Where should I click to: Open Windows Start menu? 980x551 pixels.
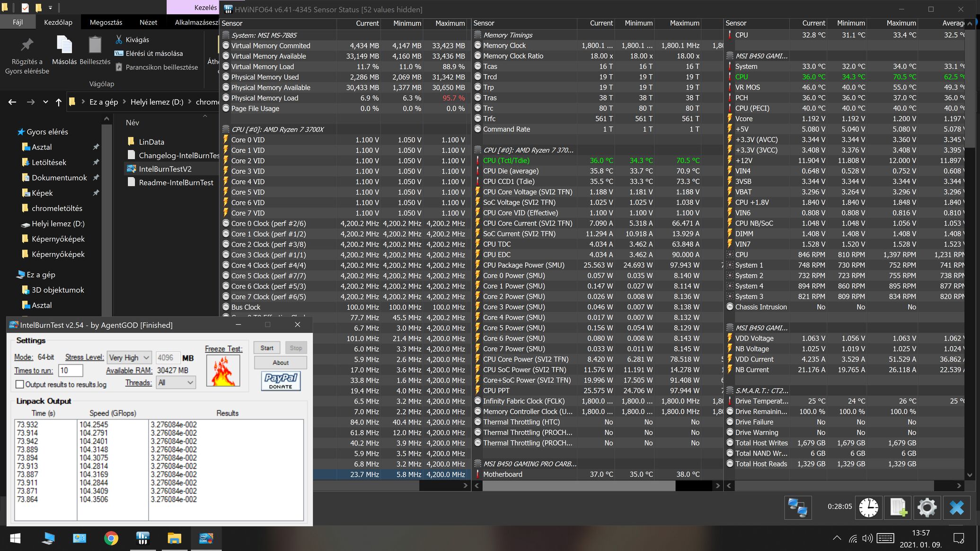click(15, 538)
